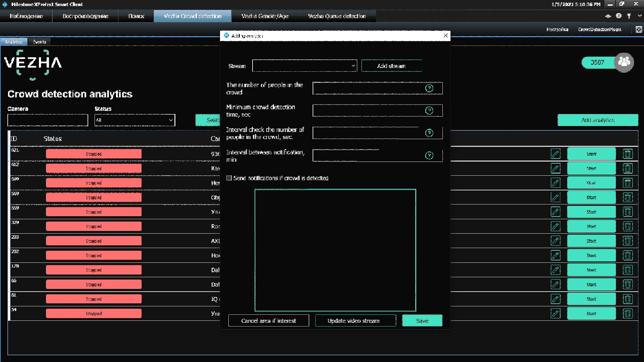The height and width of the screenshot is (362, 644).
Task: Click Cancel area if interest button
Action: point(269,320)
